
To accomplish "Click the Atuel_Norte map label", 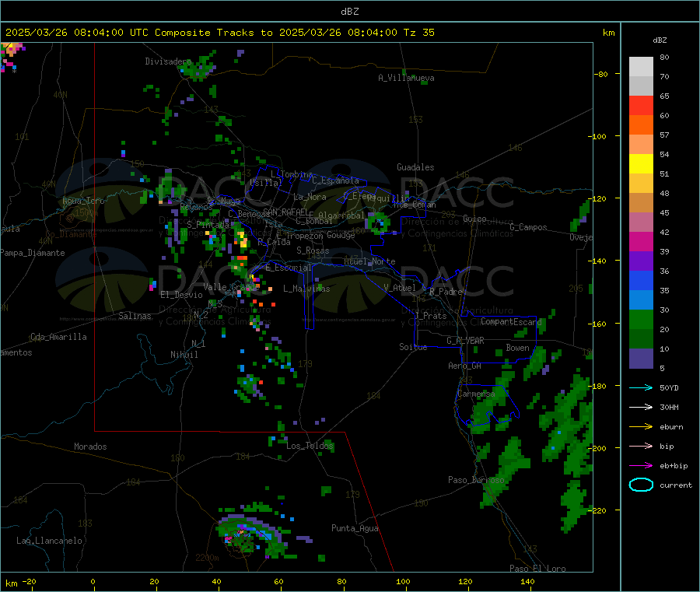I will click(369, 261).
